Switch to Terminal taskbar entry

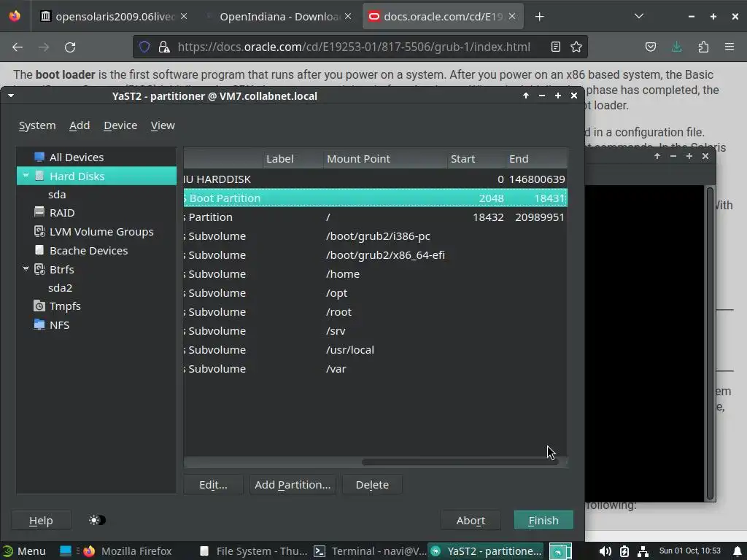(370, 551)
